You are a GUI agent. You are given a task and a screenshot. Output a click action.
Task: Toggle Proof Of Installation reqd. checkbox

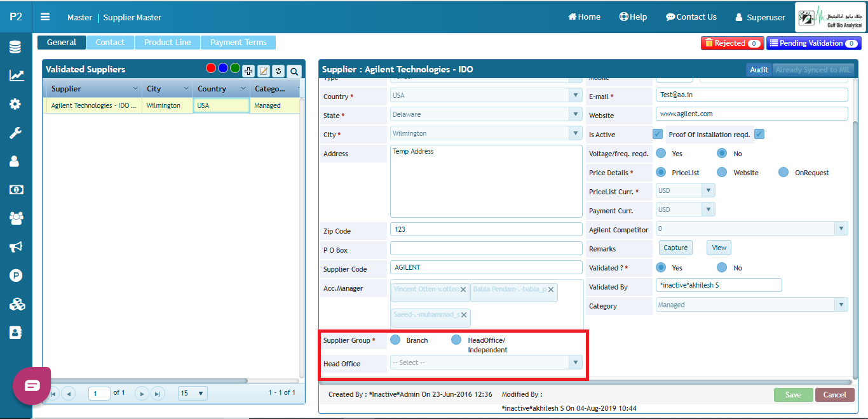coord(759,134)
